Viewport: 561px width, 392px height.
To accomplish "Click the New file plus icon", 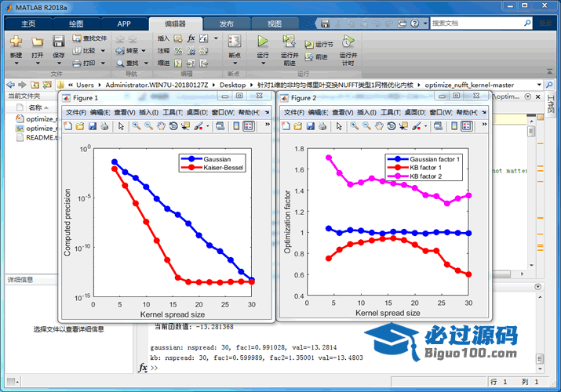I will point(16,42).
